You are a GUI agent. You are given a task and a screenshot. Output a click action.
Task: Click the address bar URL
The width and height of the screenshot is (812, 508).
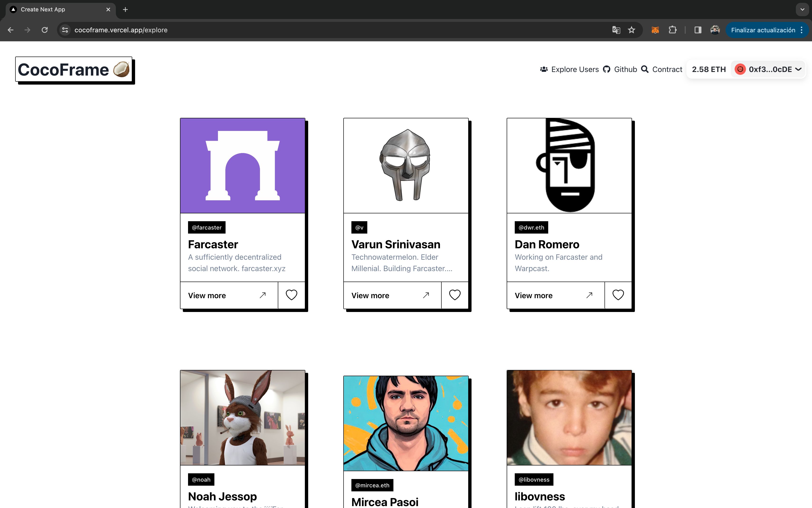121,30
